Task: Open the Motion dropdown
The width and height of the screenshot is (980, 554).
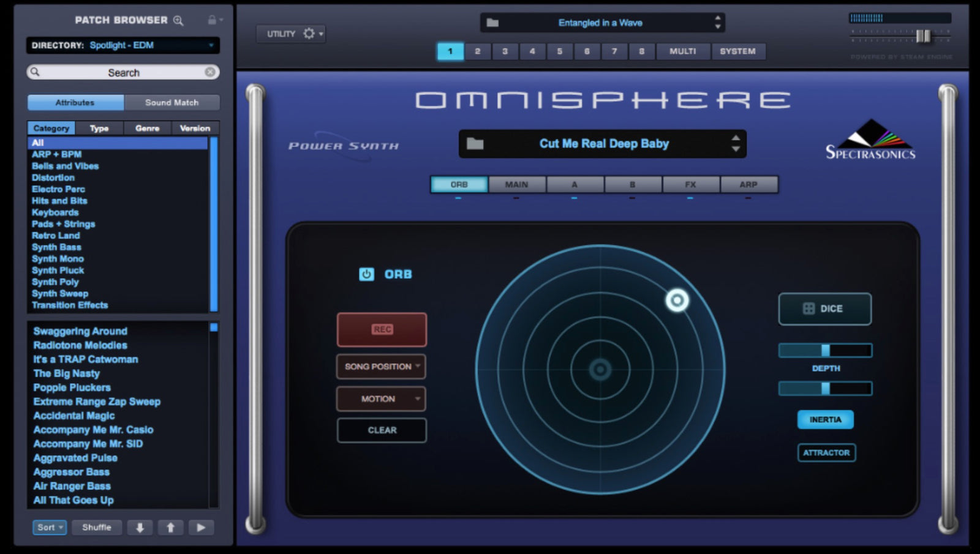Action: pyautogui.click(x=381, y=399)
